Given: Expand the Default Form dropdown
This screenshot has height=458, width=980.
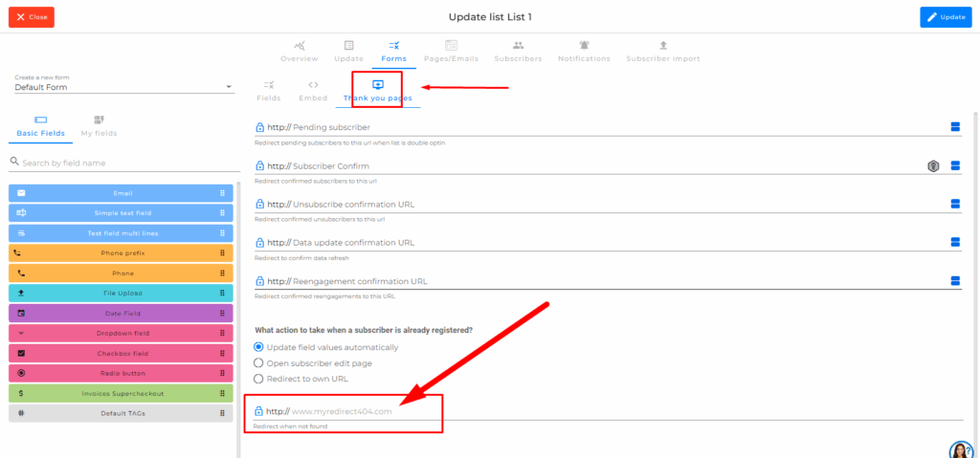Looking at the screenshot, I should click(229, 88).
